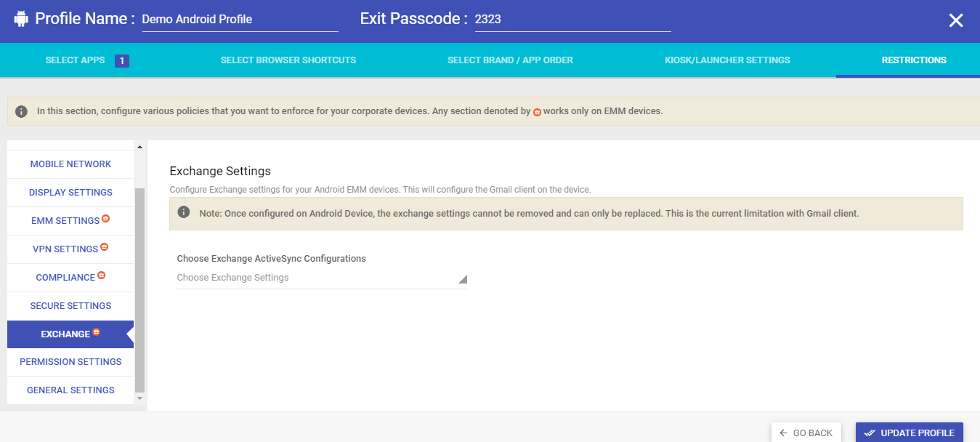Click the info icon in the top banner
Image resolution: width=980 pixels, height=442 pixels.
[22, 112]
